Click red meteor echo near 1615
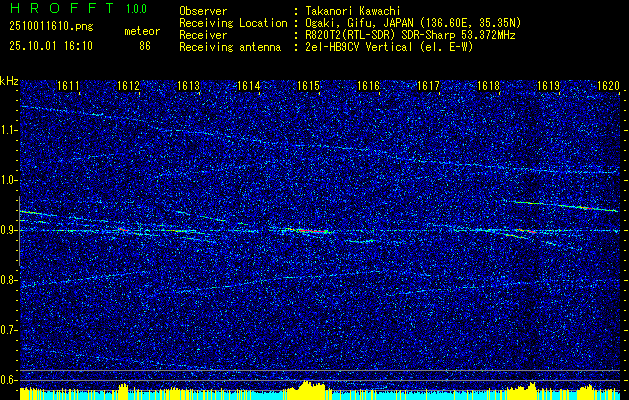 pos(312,231)
